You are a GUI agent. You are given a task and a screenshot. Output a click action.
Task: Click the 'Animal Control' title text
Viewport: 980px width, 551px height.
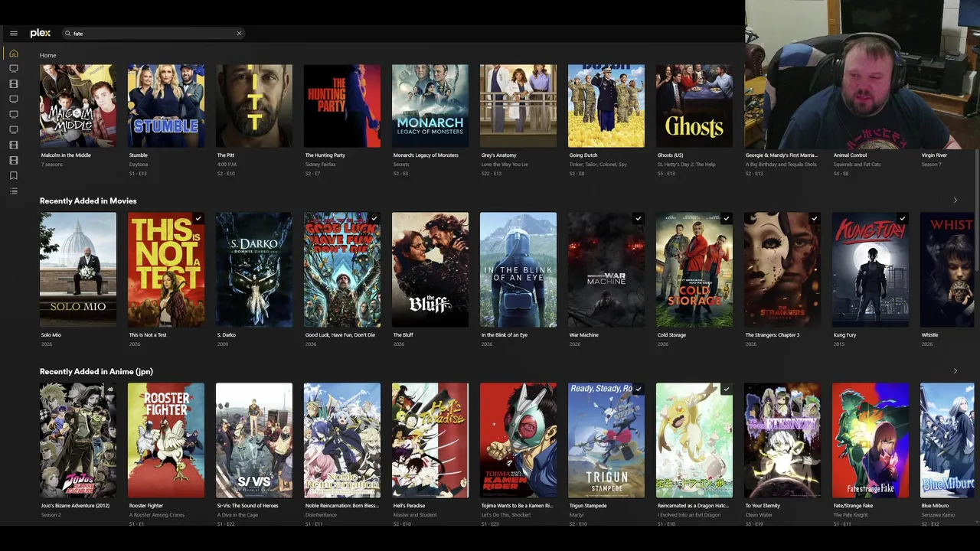point(850,155)
